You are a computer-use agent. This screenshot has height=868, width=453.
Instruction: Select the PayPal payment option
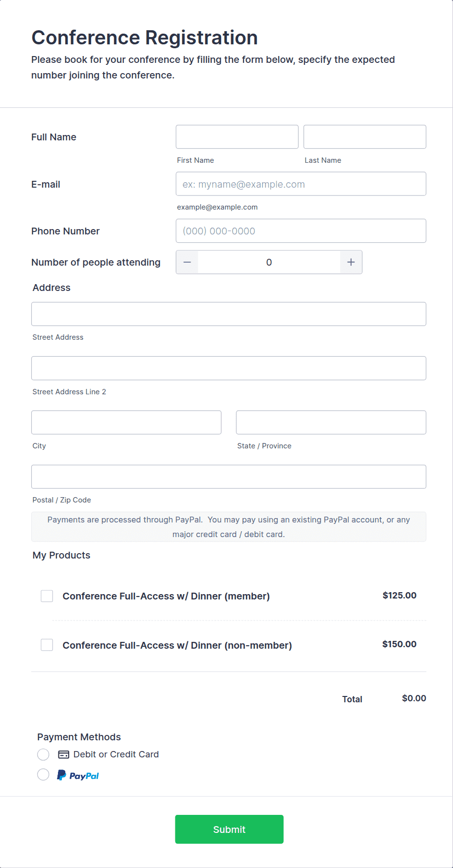pyautogui.click(x=43, y=774)
